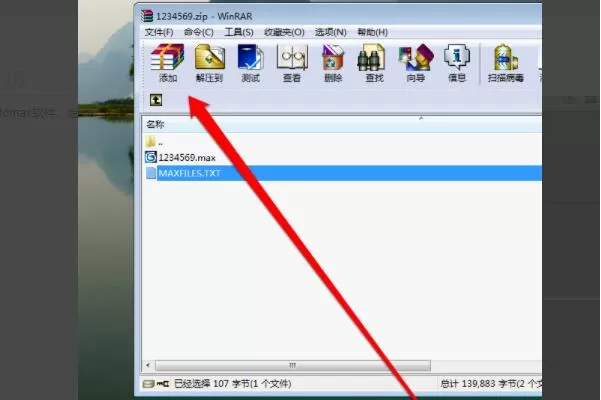Open the 选项(N) menu
This screenshot has width=601, height=400.
(331, 32)
